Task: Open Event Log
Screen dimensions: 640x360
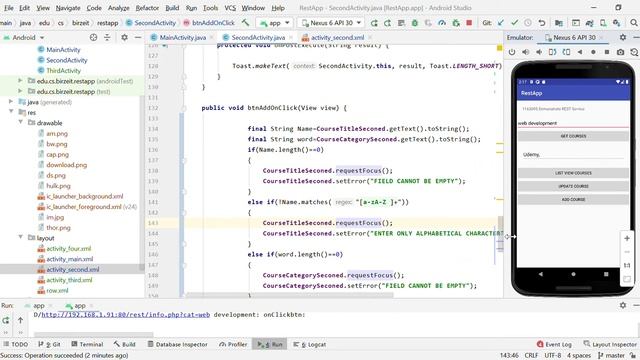Action: (x=554, y=344)
